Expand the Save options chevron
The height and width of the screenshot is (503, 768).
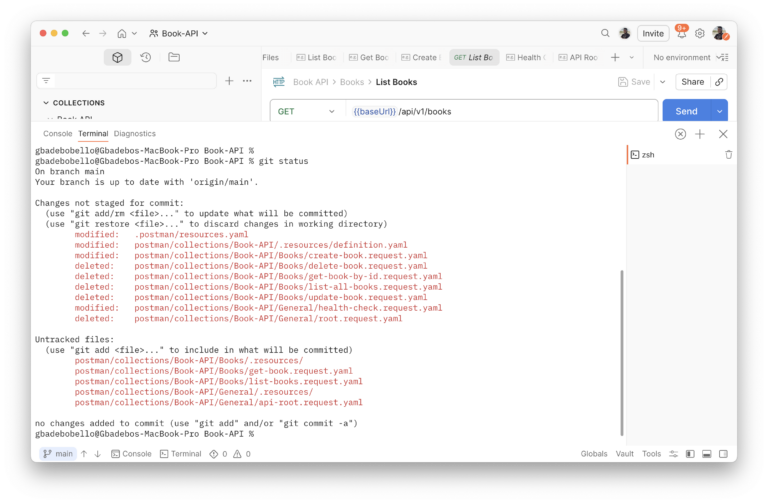pos(663,82)
